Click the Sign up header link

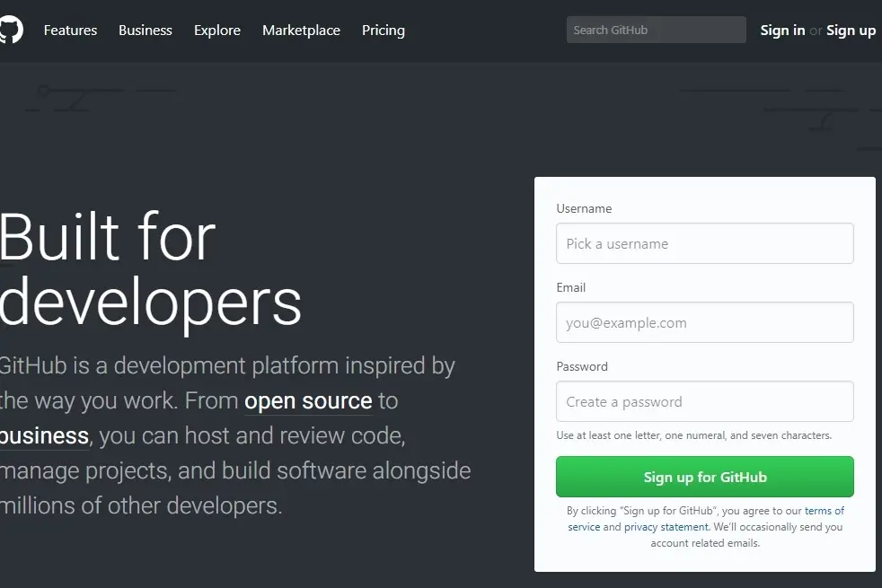851,31
